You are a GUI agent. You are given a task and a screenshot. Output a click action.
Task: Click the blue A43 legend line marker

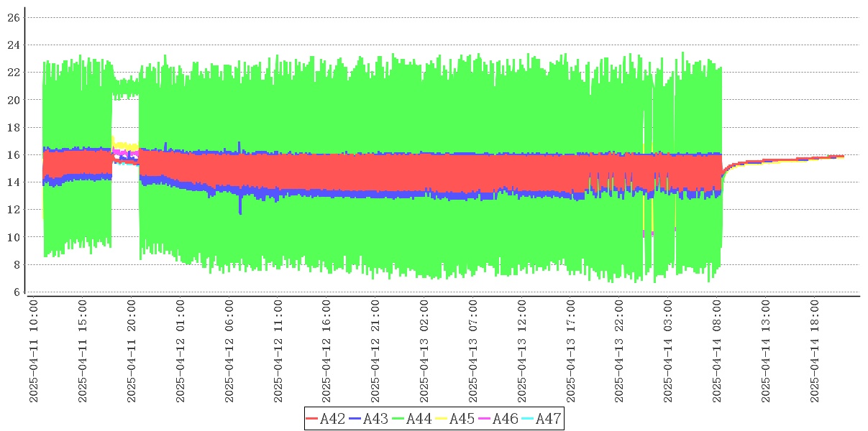[355, 419]
